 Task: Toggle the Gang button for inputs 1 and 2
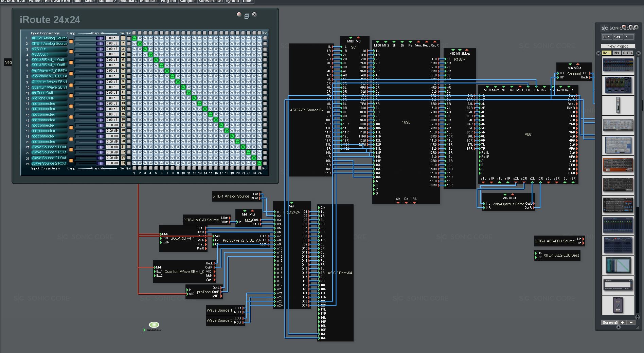coord(71,41)
